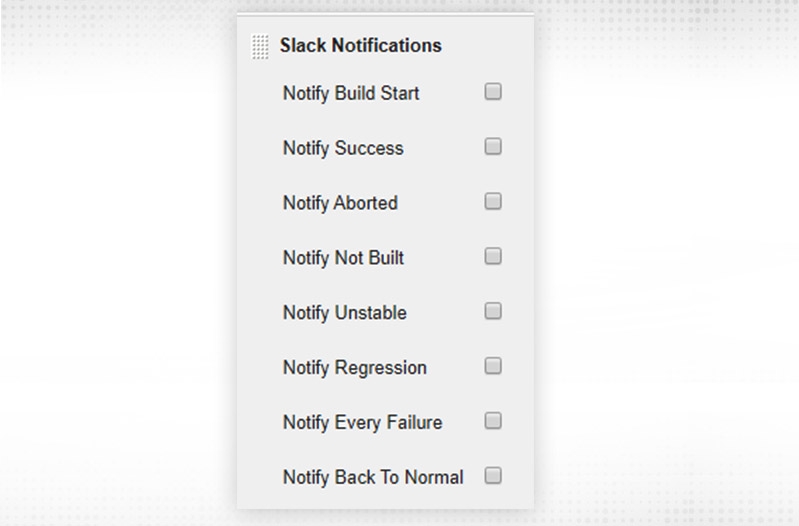The image size is (799, 526).
Task: Enable the Notify Every Failure checkbox
Action: coord(493,421)
